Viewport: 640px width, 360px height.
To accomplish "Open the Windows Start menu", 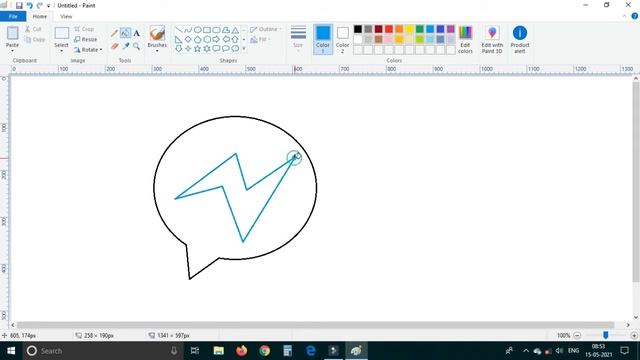I will pyautogui.click(x=11, y=351).
